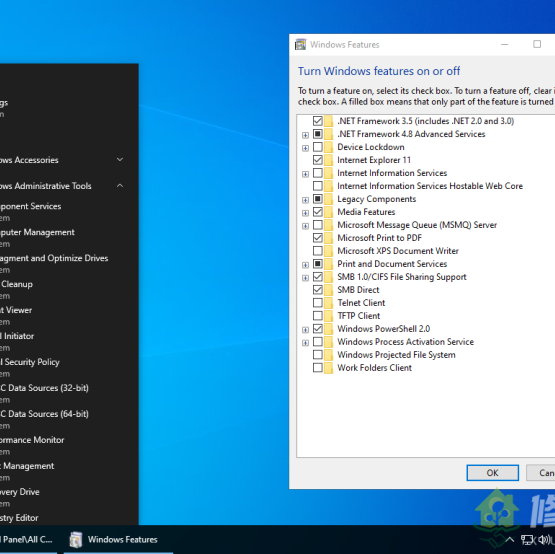Check Windows Projected File System
The width and height of the screenshot is (555, 554).
[x=317, y=355]
